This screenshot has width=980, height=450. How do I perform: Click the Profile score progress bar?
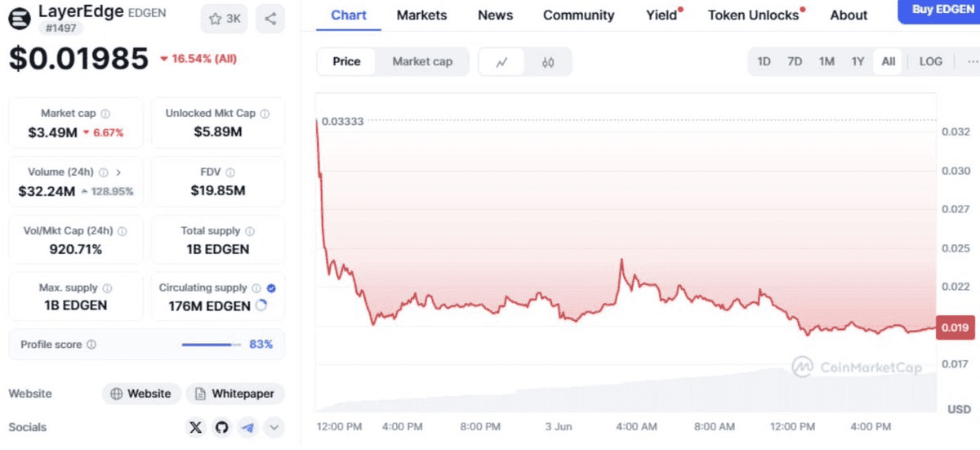(212, 345)
